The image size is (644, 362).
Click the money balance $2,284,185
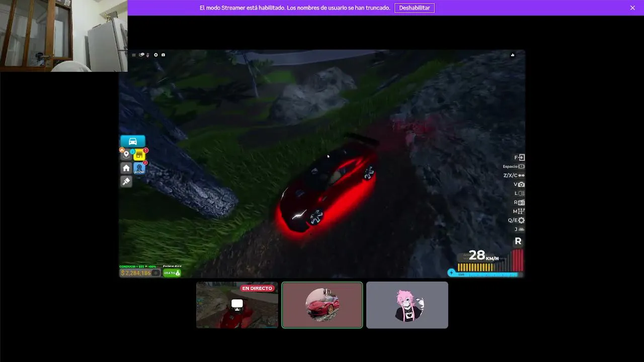(136, 273)
